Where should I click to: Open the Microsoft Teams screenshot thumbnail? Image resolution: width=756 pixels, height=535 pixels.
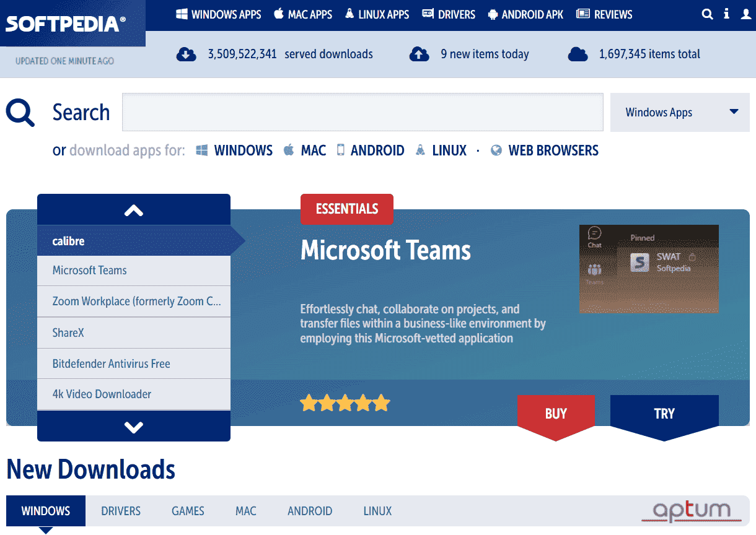click(x=649, y=269)
